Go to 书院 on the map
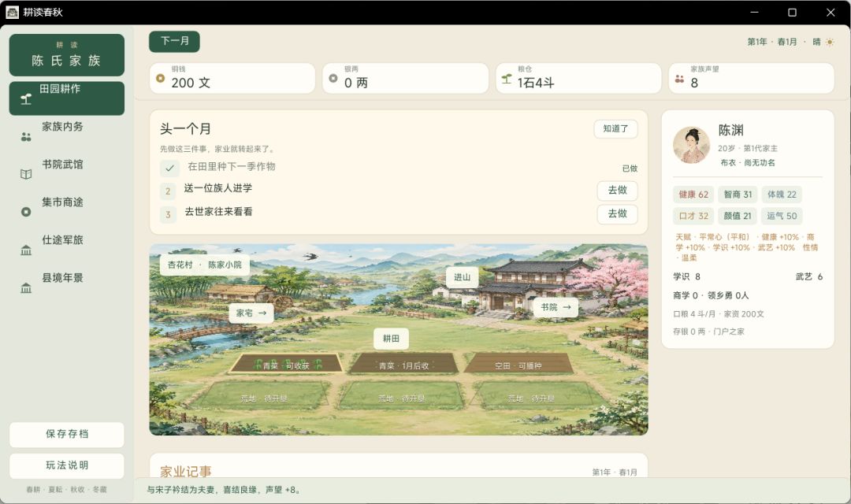Screen dimensions: 851x504 [556, 307]
